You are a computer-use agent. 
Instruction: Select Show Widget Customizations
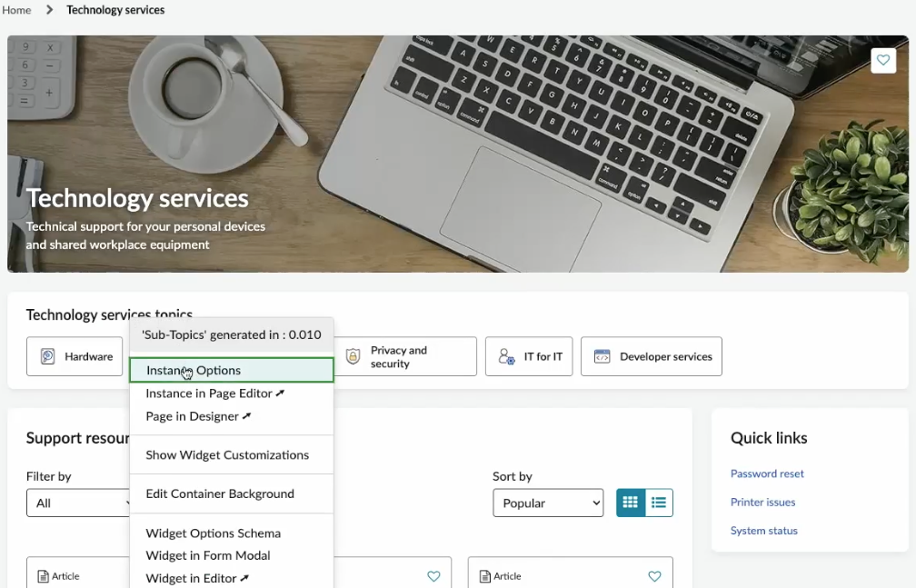[232, 454]
